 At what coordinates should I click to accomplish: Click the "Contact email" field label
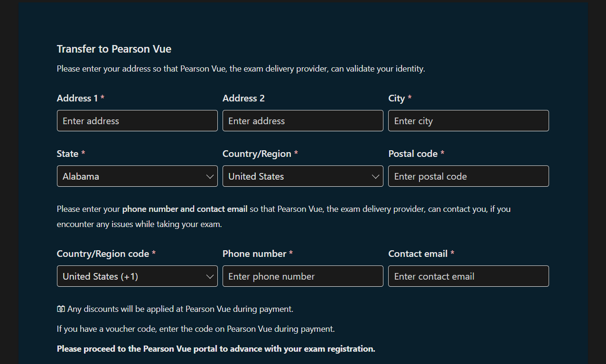pos(418,254)
